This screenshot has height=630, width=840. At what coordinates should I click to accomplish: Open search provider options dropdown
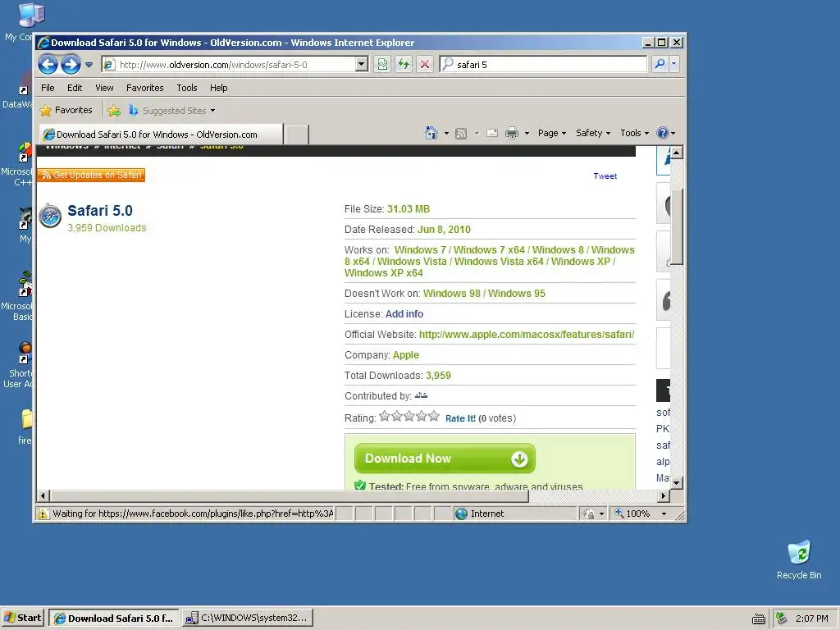pos(674,64)
